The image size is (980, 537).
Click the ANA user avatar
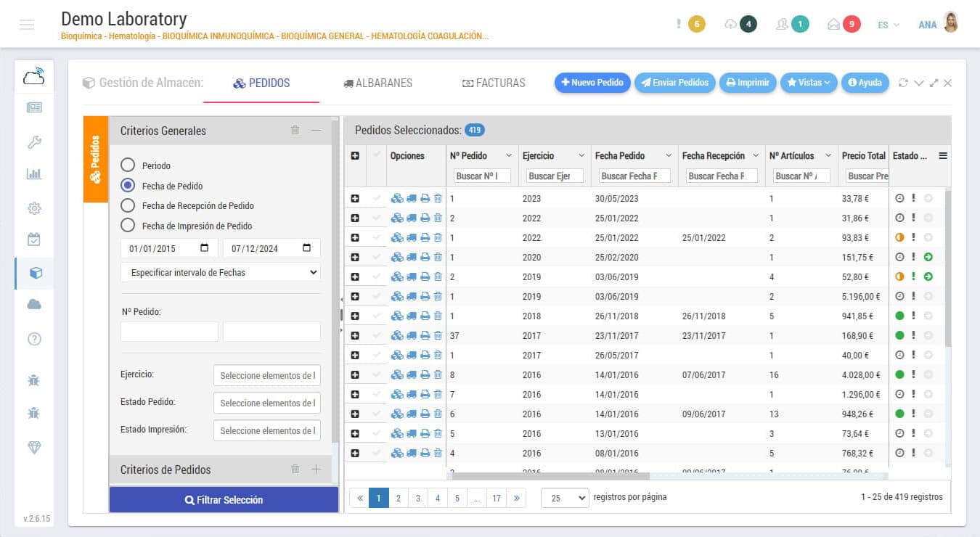(950, 22)
